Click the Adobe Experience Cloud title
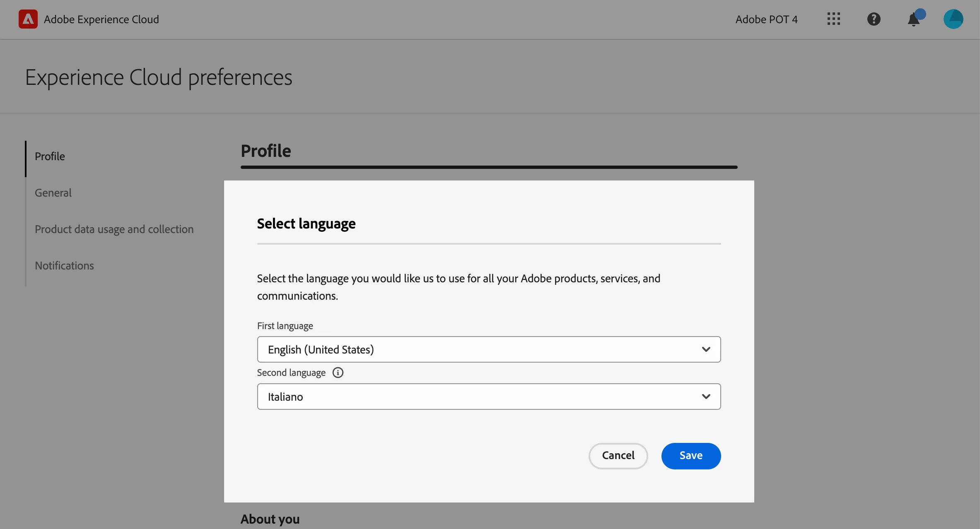The height and width of the screenshot is (529, 980). coord(101,19)
